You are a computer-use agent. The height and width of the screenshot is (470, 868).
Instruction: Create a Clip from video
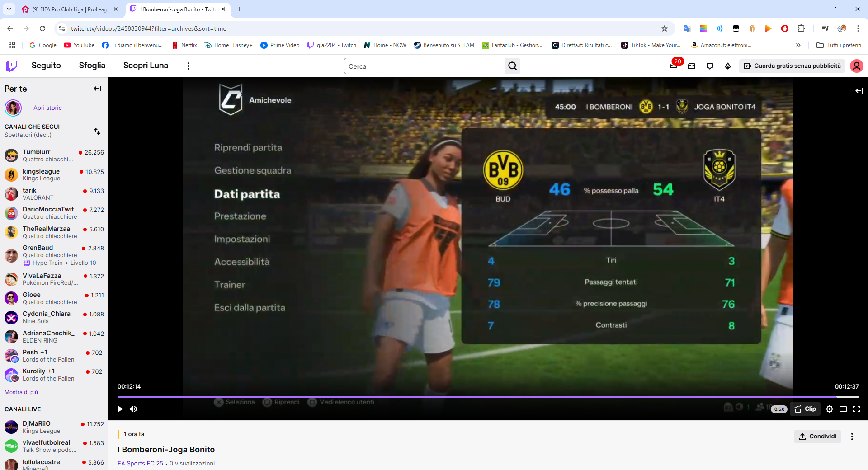coord(805,409)
